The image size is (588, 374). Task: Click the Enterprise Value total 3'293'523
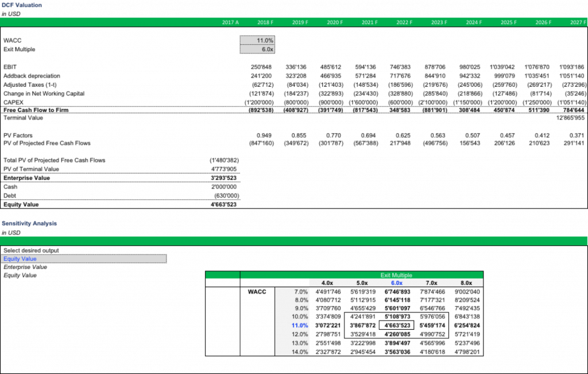223,178
